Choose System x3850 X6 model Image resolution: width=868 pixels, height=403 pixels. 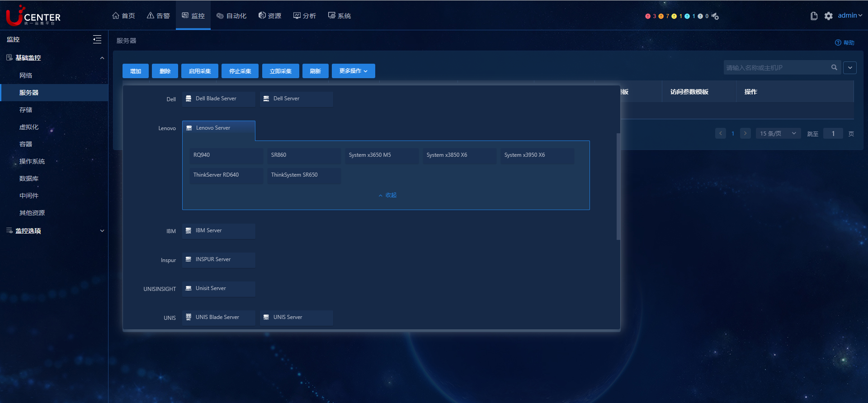pyautogui.click(x=459, y=155)
